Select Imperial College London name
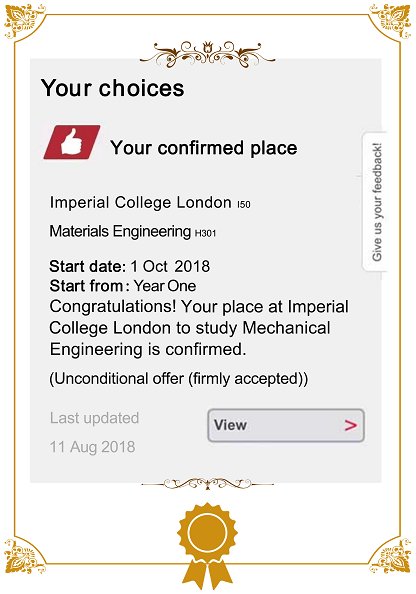 click(141, 203)
